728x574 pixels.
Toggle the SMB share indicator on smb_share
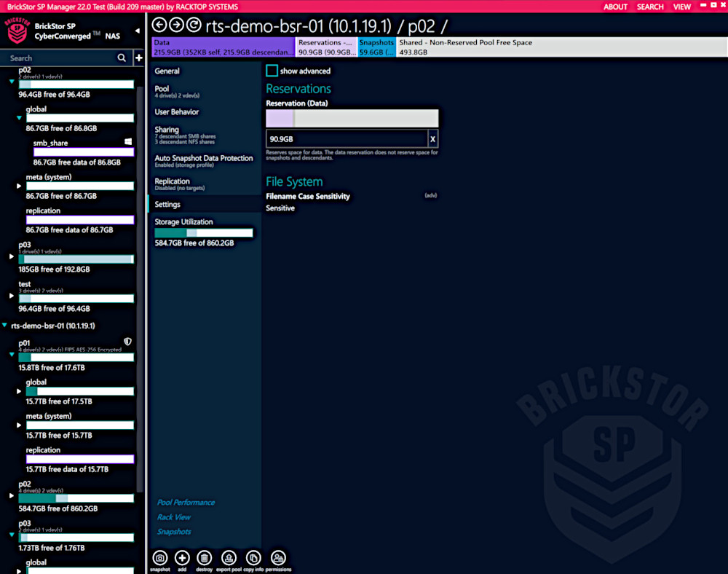[x=127, y=142]
